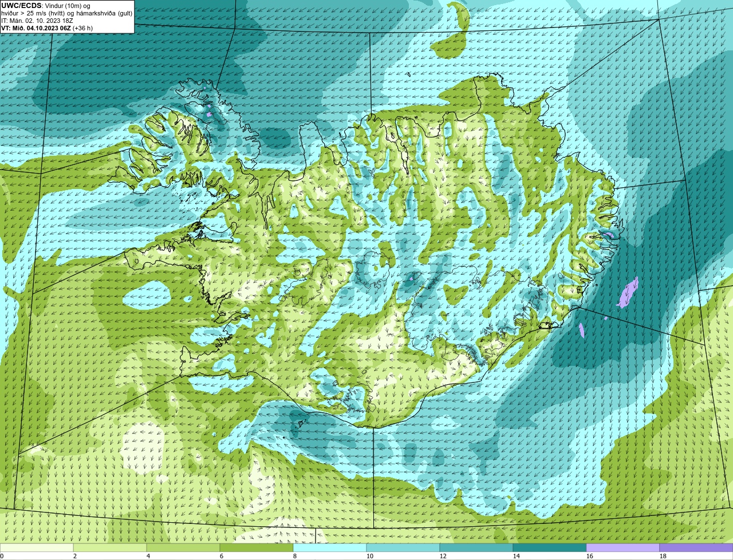Click the 0–2 m/s pale yellow legend swatch

click(37, 548)
